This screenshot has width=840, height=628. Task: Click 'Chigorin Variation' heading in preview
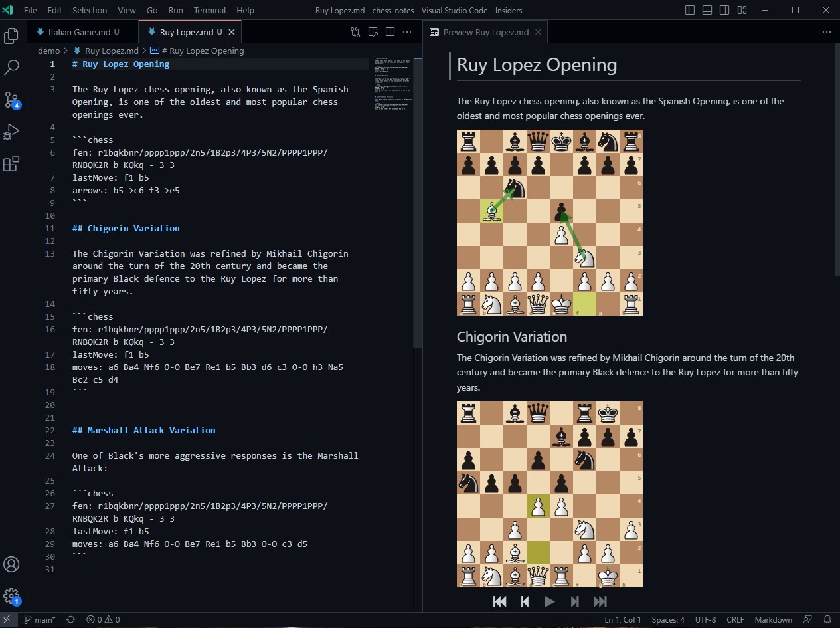[512, 336]
